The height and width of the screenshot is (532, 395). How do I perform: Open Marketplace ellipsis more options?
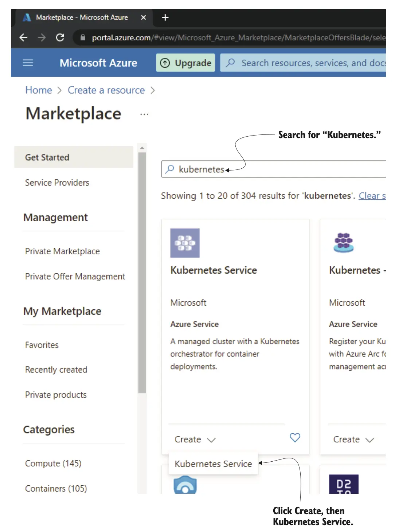144,114
